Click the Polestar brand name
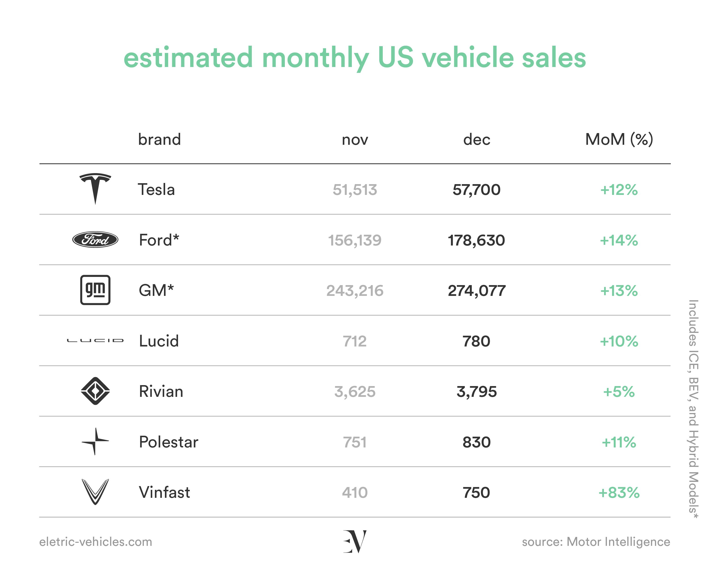 168,442
